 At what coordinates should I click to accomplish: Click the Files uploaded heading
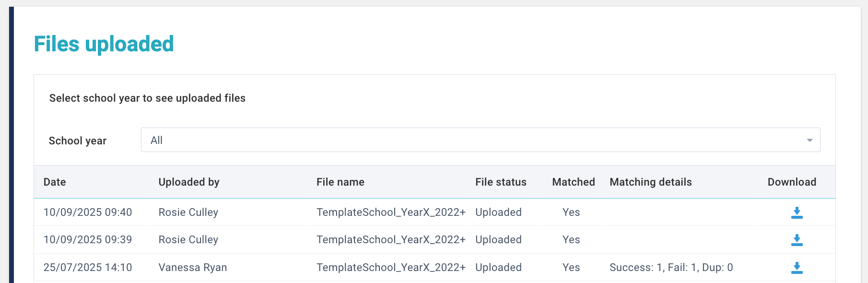[x=104, y=44]
